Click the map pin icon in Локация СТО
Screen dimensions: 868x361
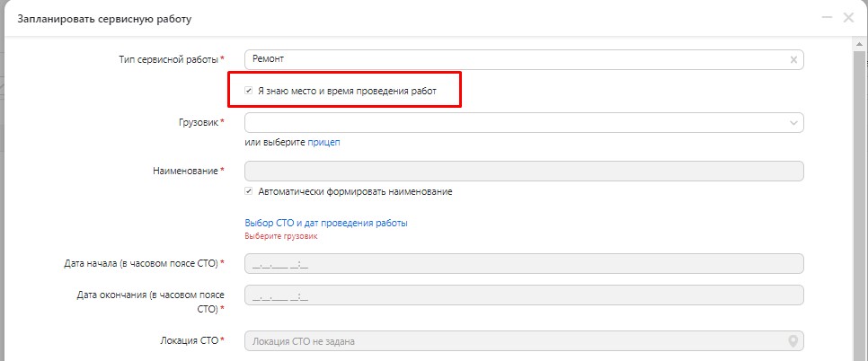(793, 341)
